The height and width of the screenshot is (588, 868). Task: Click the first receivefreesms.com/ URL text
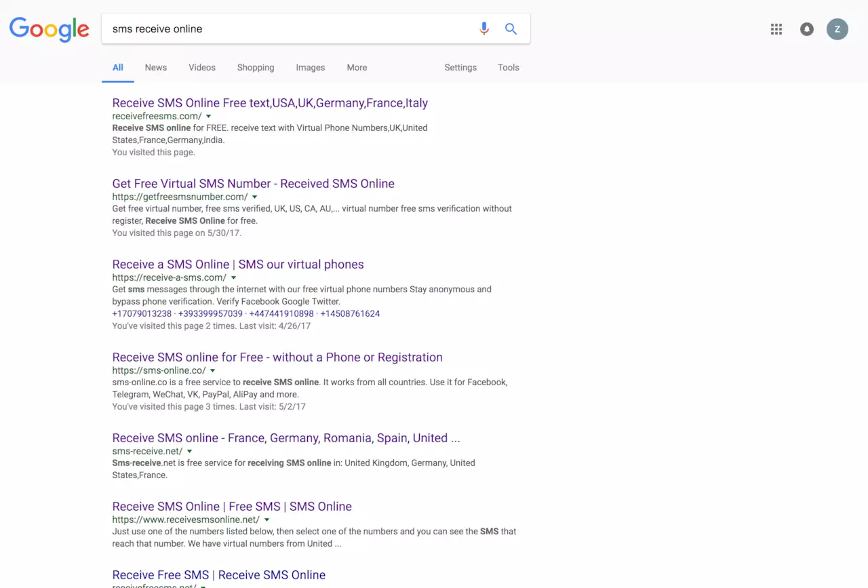(157, 117)
